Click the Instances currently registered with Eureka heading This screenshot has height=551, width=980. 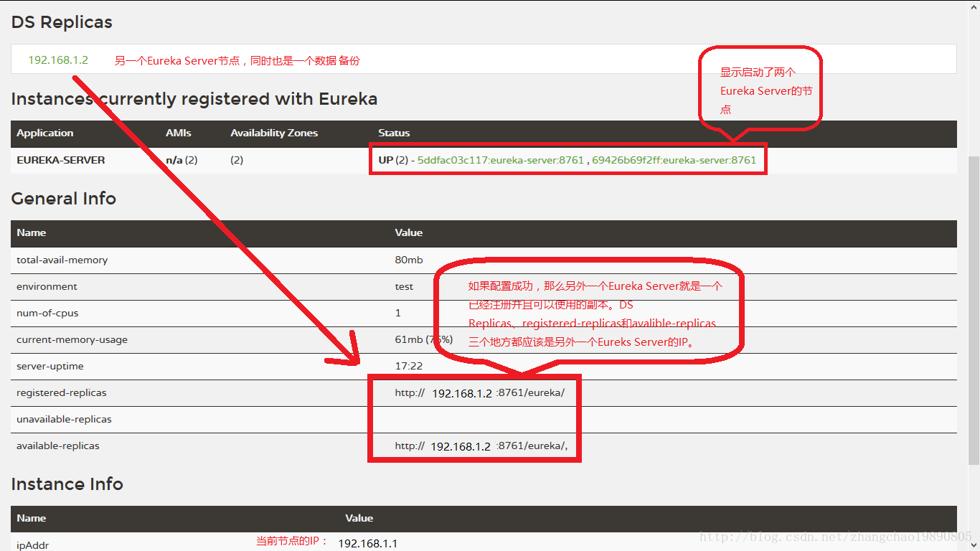click(194, 99)
